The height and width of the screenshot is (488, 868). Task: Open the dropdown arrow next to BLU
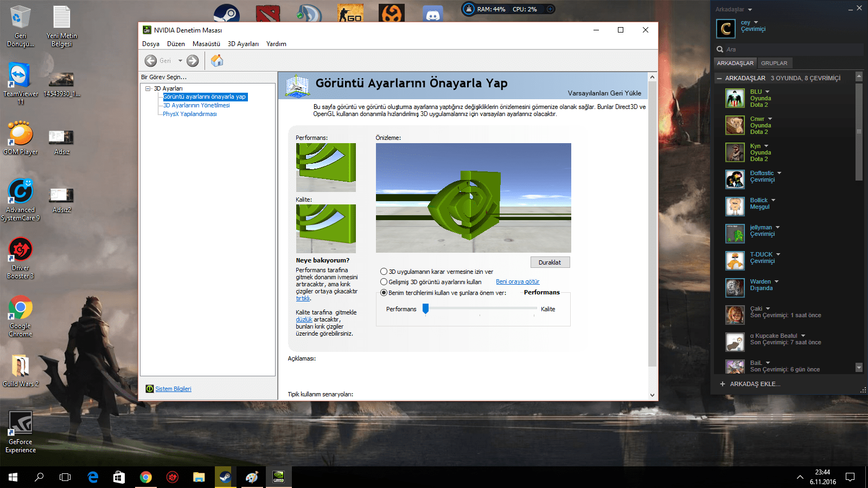767,92
